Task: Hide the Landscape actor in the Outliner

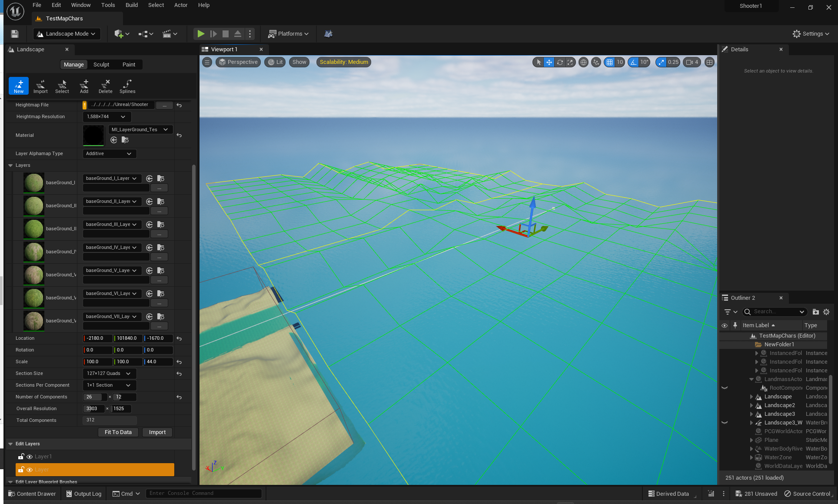Action: (x=724, y=396)
